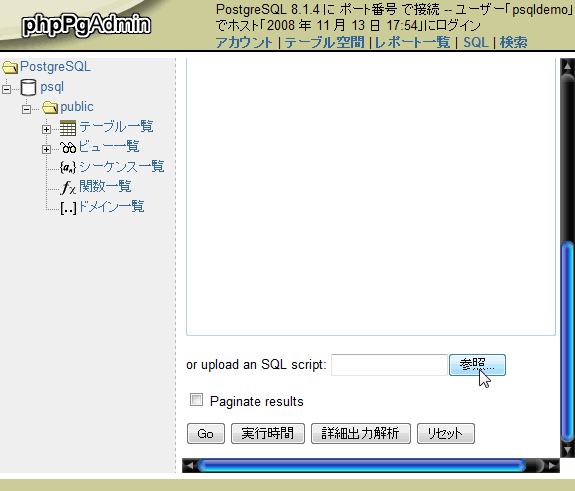Click the bracket domain icon beside ドメイン一覧

pos(68,208)
